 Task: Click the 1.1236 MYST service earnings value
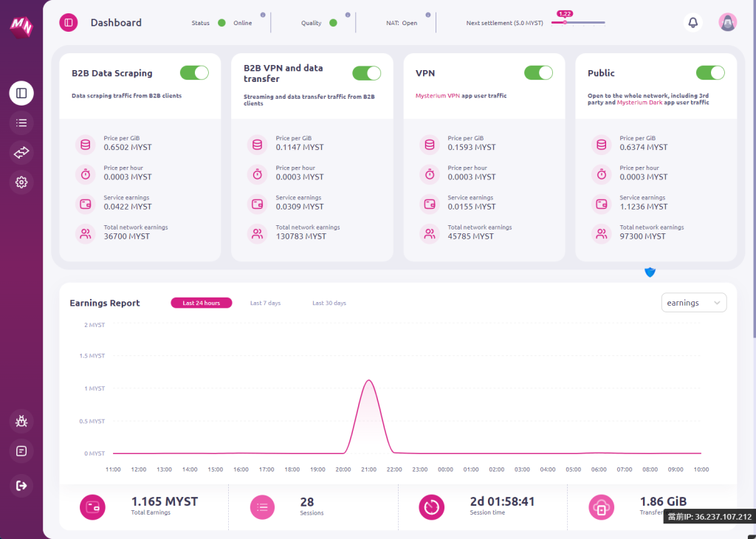644,206
